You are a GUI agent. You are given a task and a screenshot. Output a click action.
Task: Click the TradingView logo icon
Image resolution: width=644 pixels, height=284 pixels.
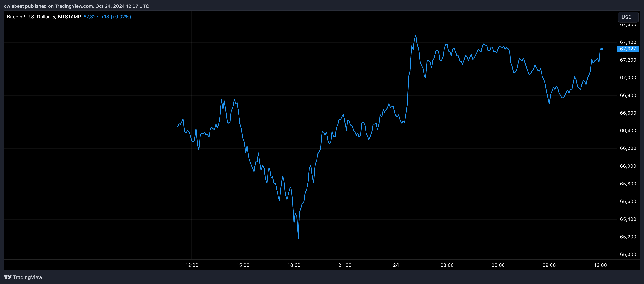(x=8, y=277)
